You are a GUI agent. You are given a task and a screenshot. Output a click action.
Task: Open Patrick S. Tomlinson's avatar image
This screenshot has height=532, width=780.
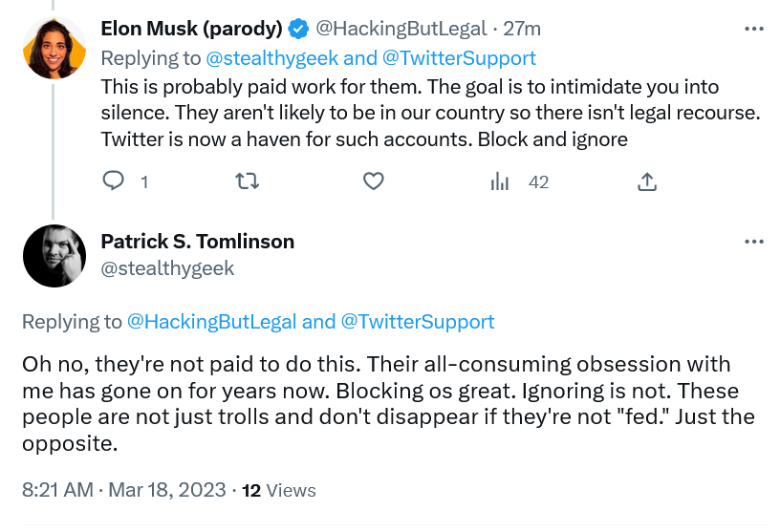click(x=54, y=256)
